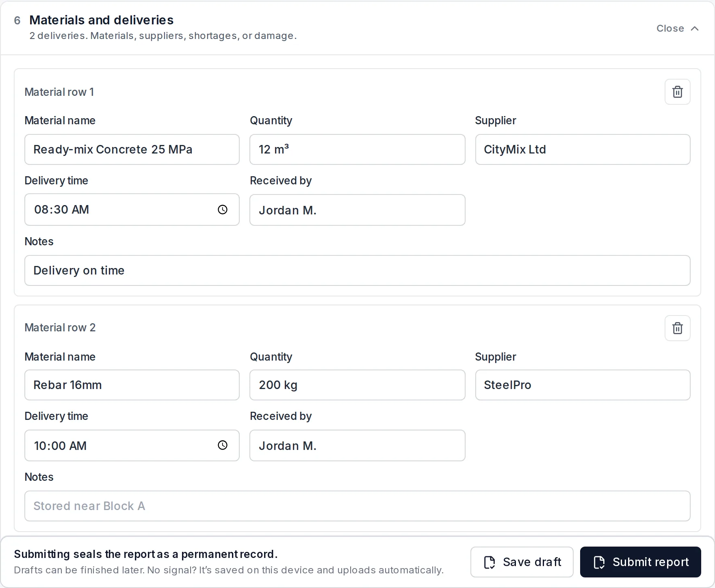The height and width of the screenshot is (588, 715).
Task: Edit Received by field in Material row 1
Action: 357,210
